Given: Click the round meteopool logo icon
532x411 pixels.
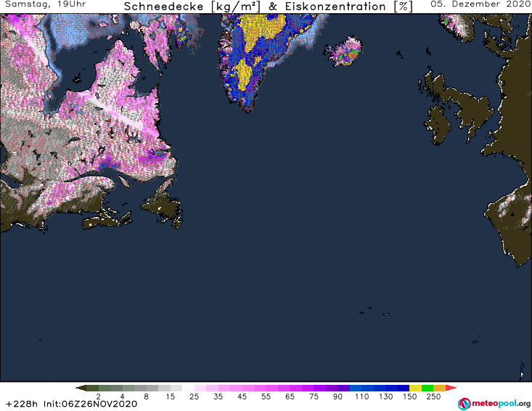Looking at the screenshot, I should coord(464,404).
